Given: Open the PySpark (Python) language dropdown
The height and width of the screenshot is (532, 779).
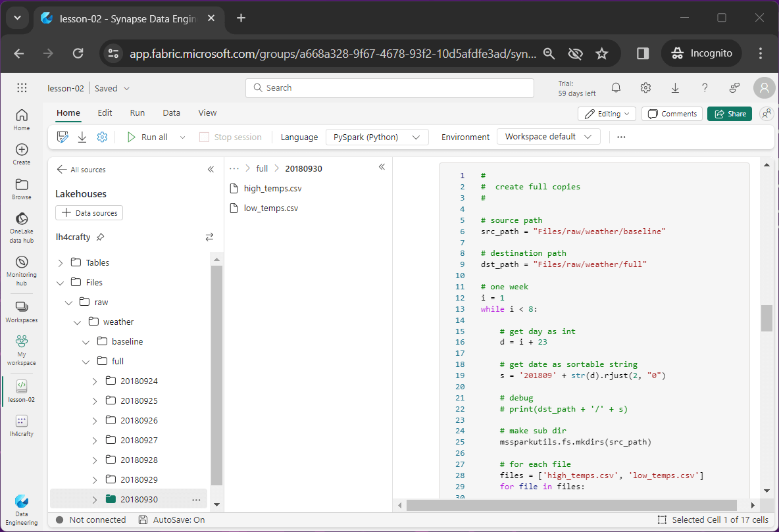Looking at the screenshot, I should [377, 137].
